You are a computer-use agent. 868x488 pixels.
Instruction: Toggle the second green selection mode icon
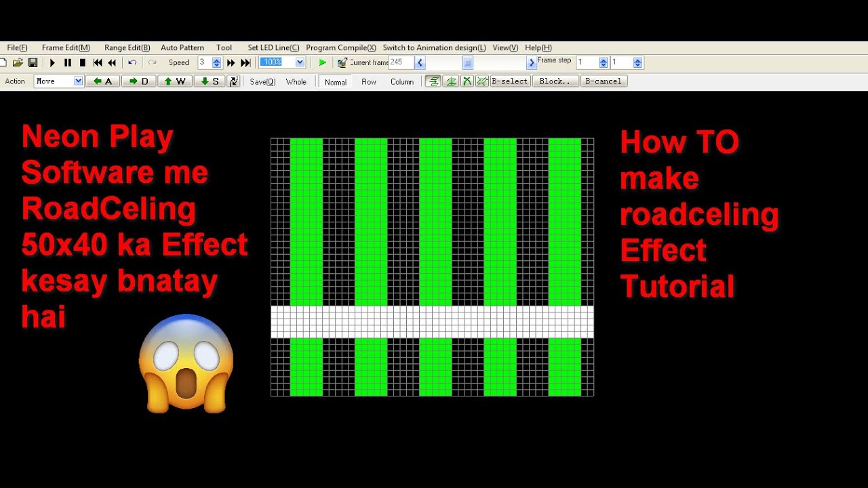450,81
